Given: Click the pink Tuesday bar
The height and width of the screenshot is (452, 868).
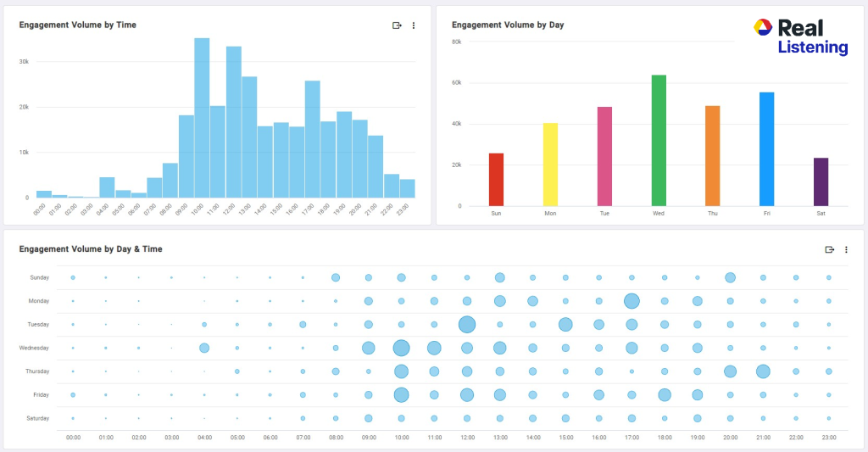Looking at the screenshot, I should pos(604,156).
